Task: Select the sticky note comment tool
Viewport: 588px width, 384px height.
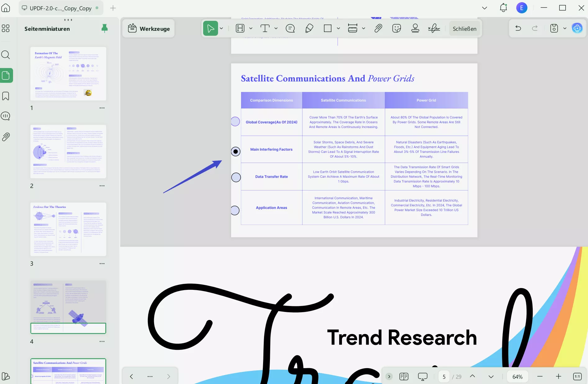Action: coord(290,28)
